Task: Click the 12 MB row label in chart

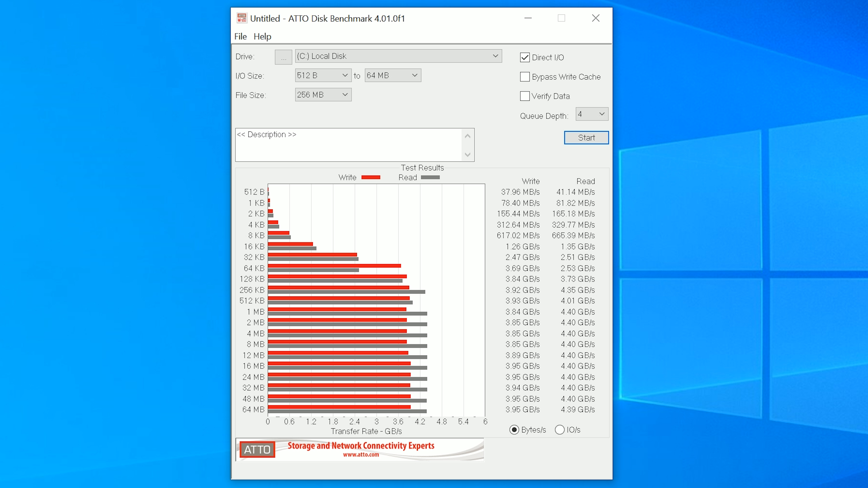Action: [x=253, y=355]
